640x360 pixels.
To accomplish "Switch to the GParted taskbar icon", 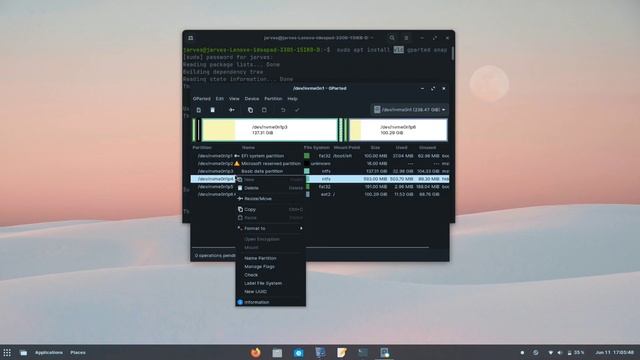I will (x=384, y=352).
